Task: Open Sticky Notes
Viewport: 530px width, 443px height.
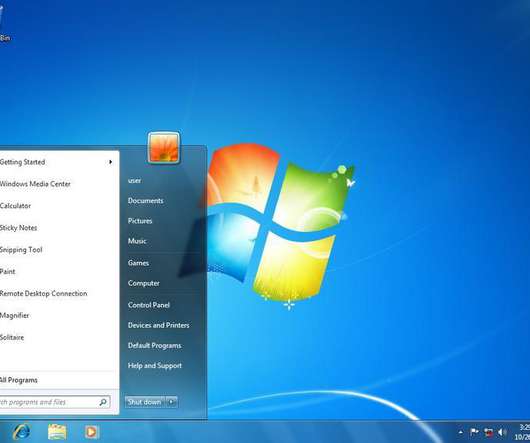Action: [x=18, y=228]
